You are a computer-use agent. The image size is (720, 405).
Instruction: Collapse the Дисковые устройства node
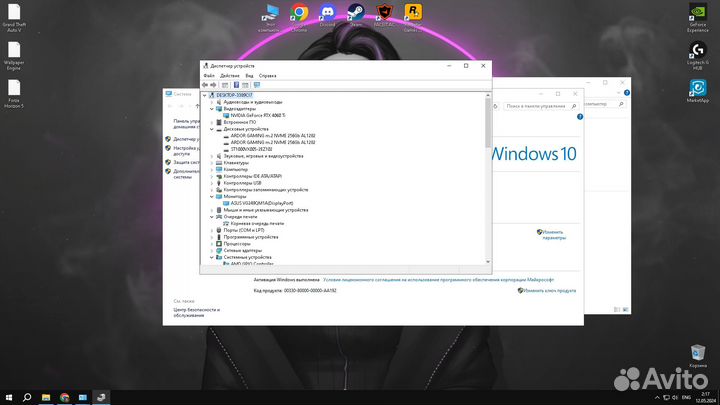pos(212,129)
